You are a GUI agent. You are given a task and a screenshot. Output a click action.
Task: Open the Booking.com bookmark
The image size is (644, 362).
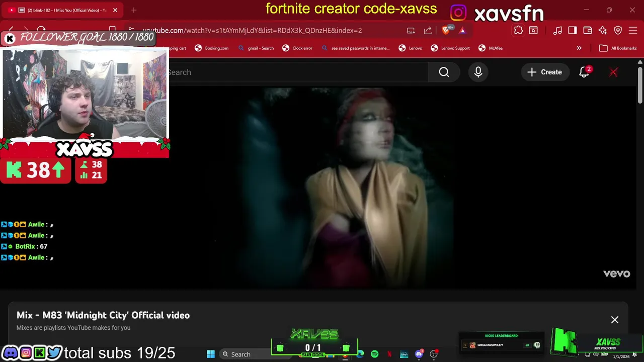[211, 48]
